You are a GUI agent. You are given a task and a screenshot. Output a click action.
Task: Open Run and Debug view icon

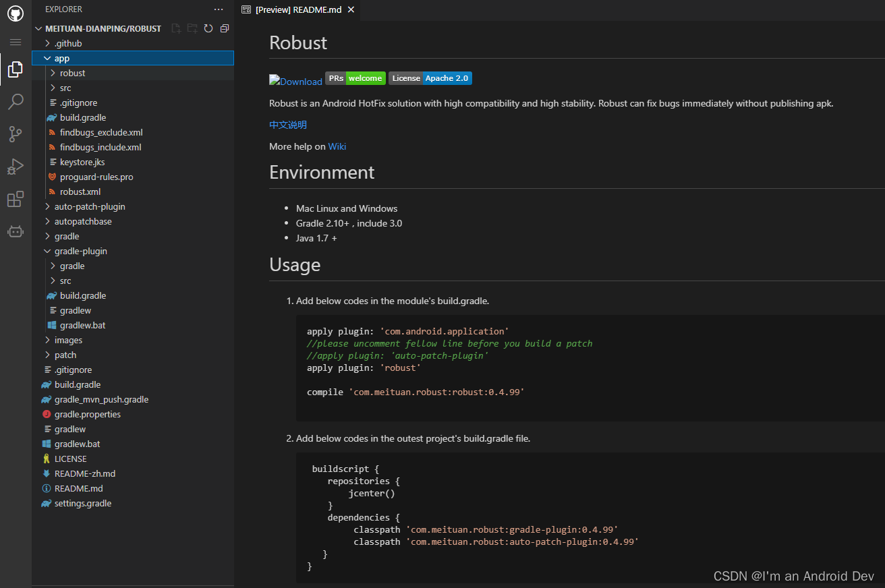point(15,167)
